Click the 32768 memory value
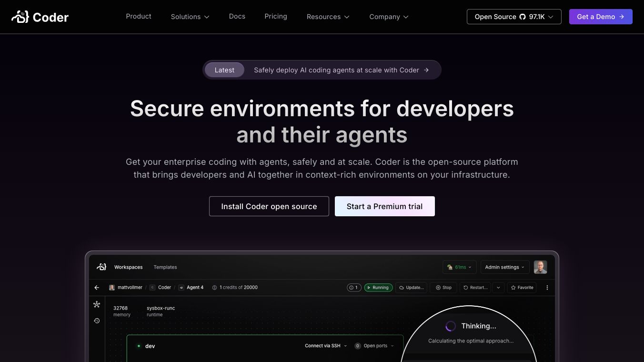 click(x=121, y=308)
